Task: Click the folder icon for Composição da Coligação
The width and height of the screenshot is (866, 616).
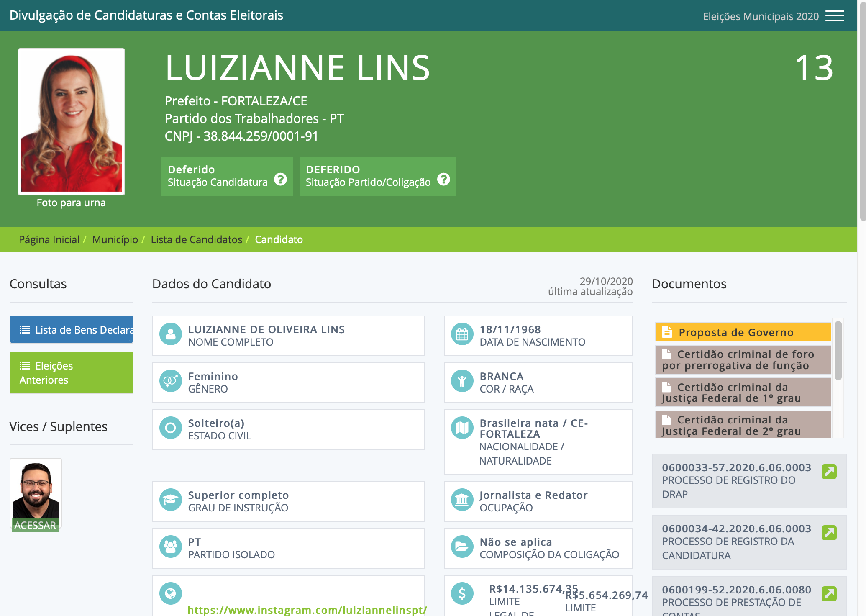Action: click(462, 547)
